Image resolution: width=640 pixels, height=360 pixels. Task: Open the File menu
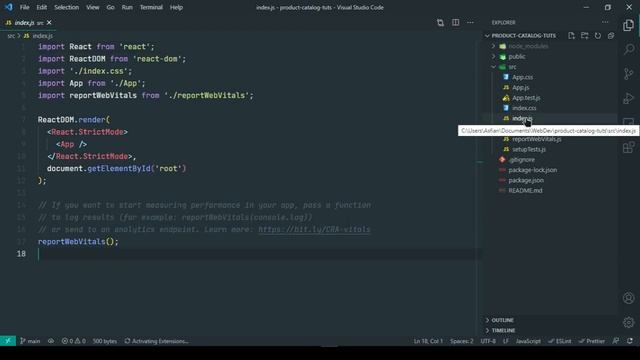(24, 7)
